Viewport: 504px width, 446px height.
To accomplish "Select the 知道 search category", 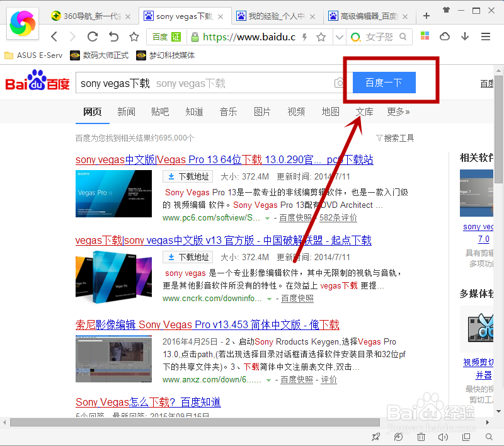I will (194, 111).
